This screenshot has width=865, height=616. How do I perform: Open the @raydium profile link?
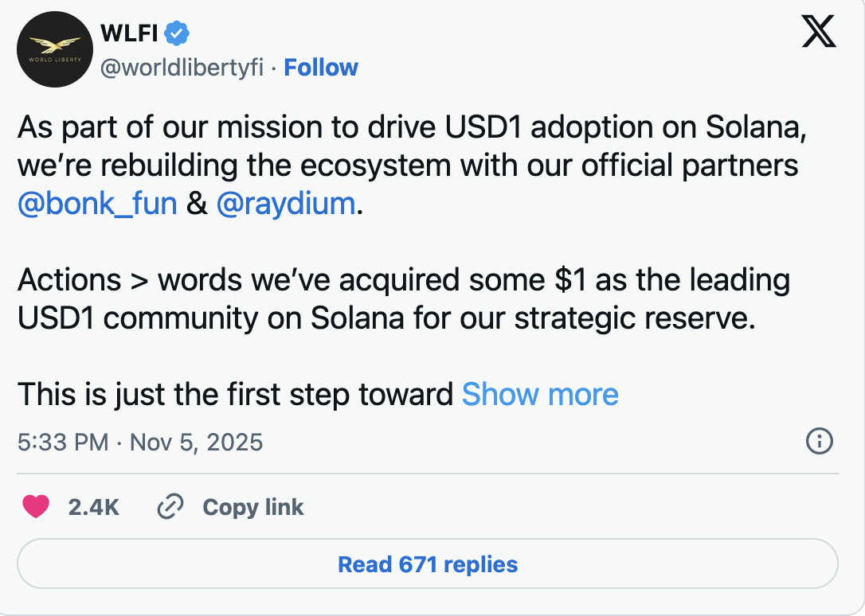click(x=286, y=204)
